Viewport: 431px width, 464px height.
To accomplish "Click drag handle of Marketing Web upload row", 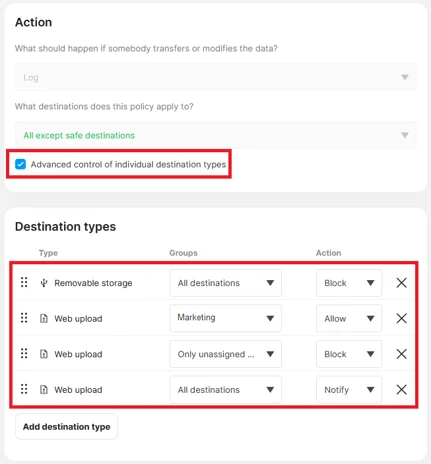I will click(24, 318).
